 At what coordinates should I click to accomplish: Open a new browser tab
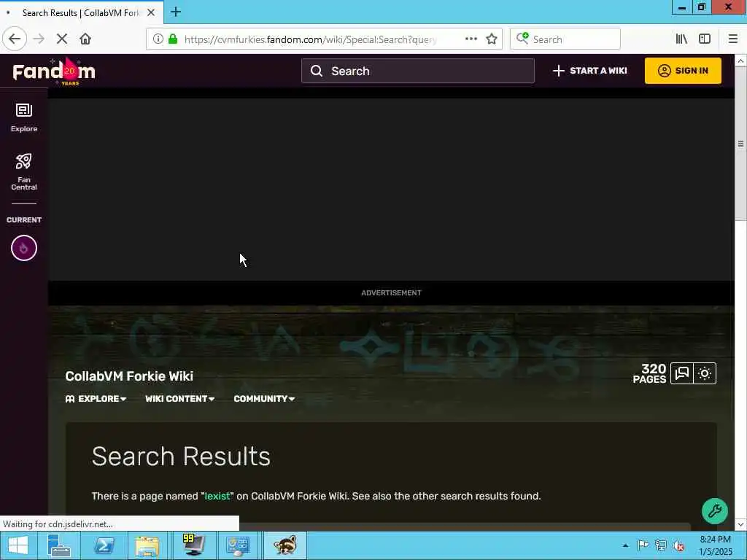(175, 12)
